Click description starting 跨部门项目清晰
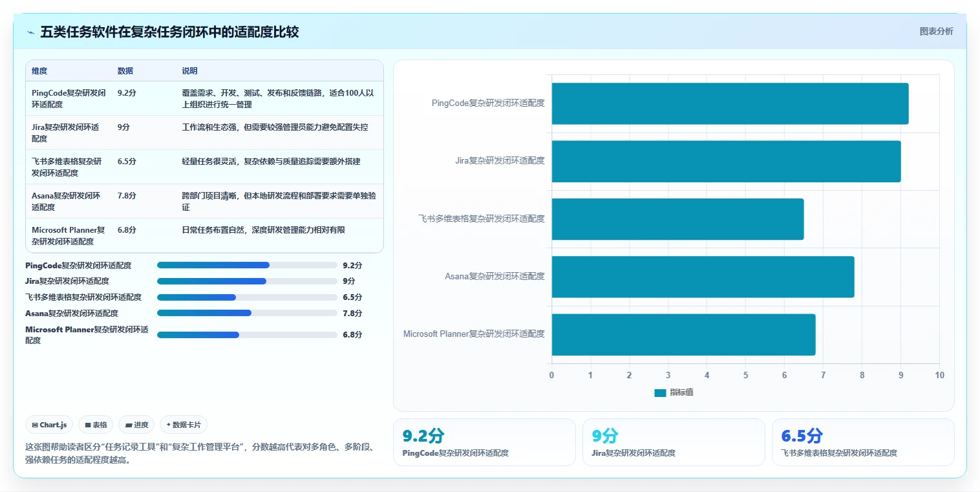The height and width of the screenshot is (492, 980). point(279,201)
